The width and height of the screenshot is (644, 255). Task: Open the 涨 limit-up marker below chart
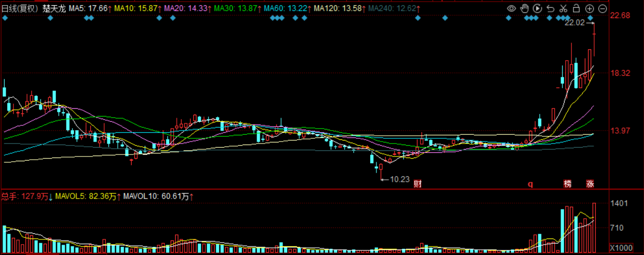point(590,183)
